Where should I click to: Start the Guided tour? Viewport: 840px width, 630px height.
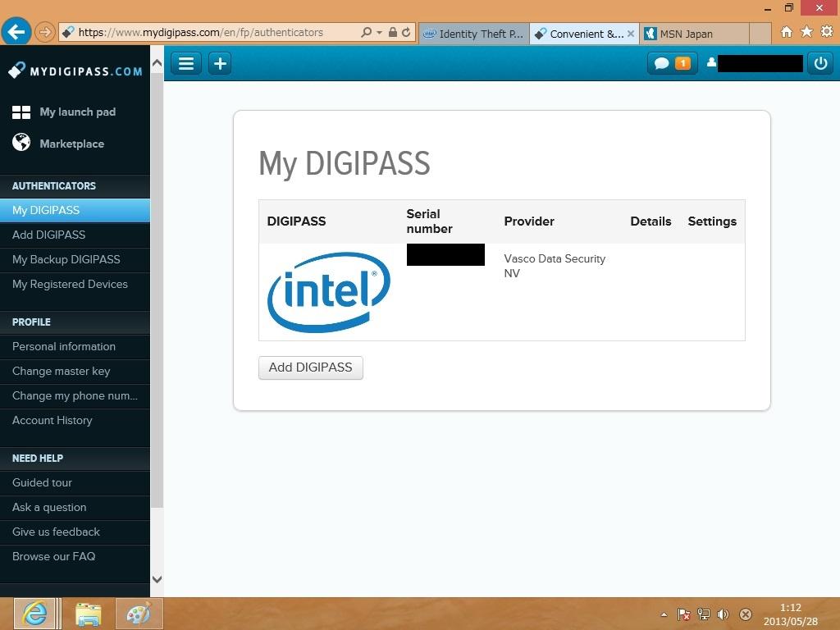[x=75, y=482]
